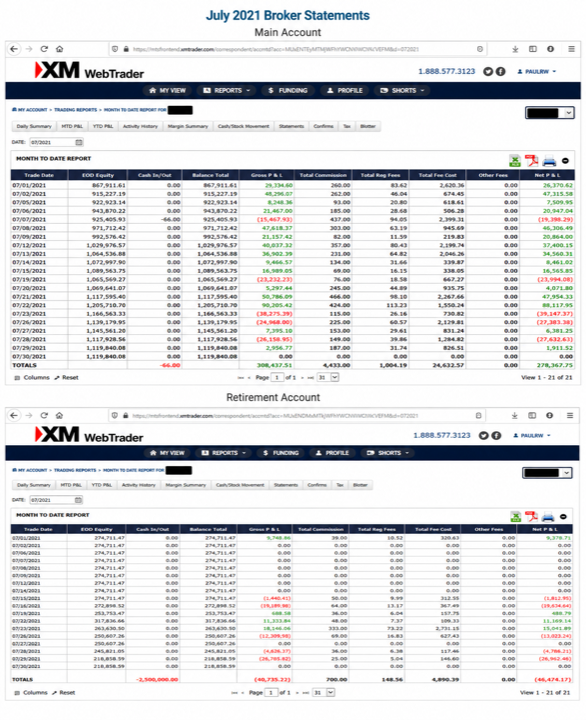Click Columns button under Main Account table

pyautogui.click(x=32, y=377)
